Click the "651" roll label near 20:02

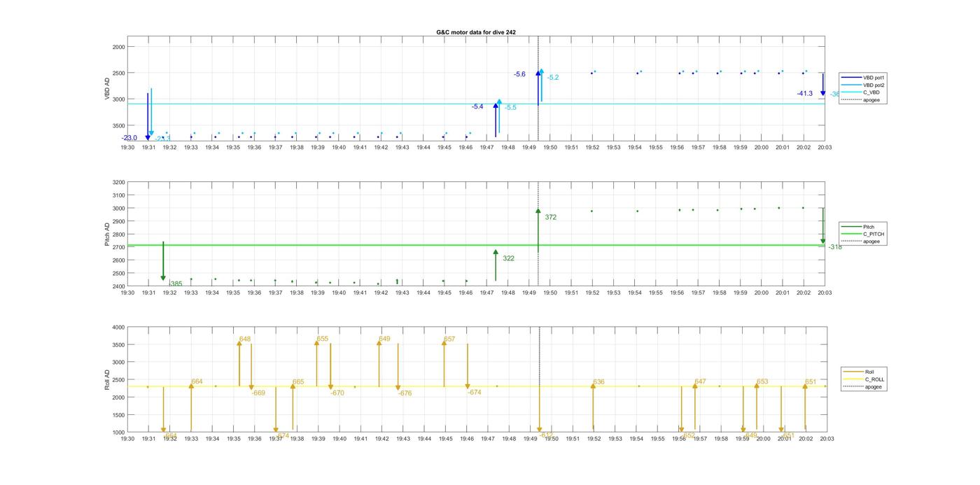point(811,381)
